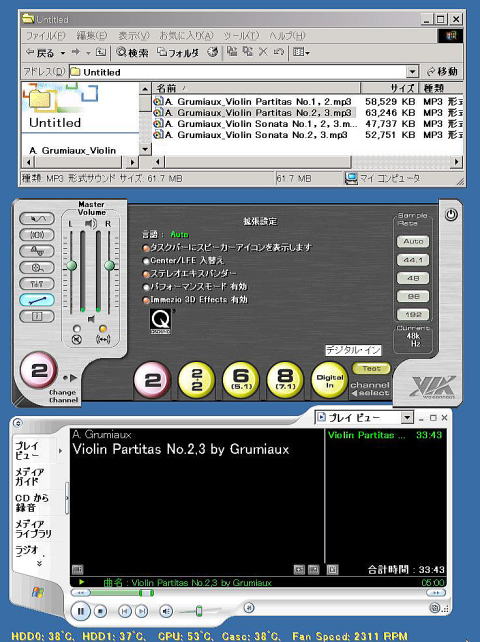Skip to previous track in Media Player
Image resolution: width=480 pixels, height=642 pixels.
(x=125, y=611)
